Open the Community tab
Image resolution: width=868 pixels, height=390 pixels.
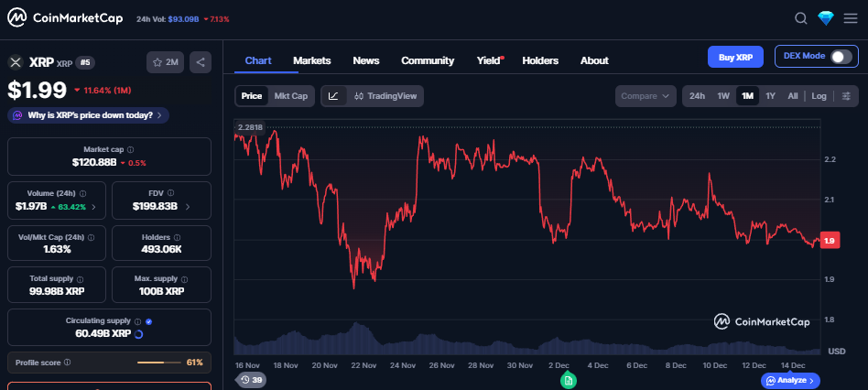point(428,60)
